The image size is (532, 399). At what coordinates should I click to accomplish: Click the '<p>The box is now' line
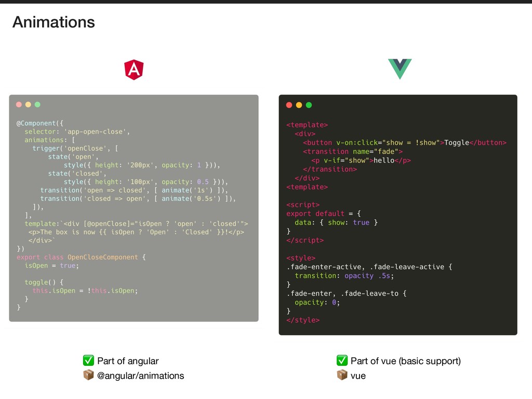point(136,232)
